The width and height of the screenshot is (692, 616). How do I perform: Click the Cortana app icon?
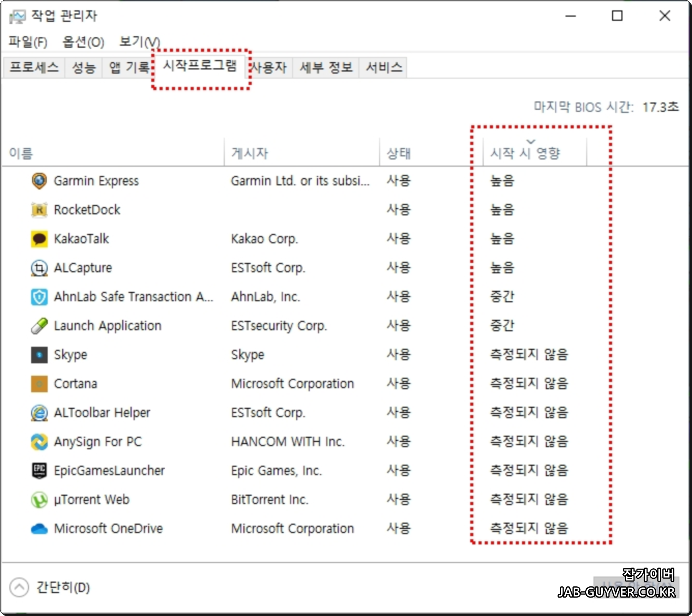(x=39, y=384)
